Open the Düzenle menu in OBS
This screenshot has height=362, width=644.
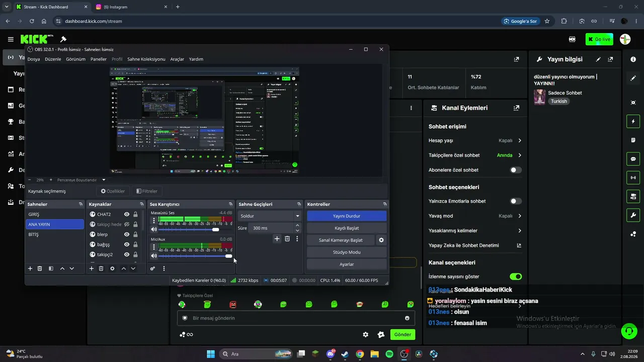[x=53, y=59]
